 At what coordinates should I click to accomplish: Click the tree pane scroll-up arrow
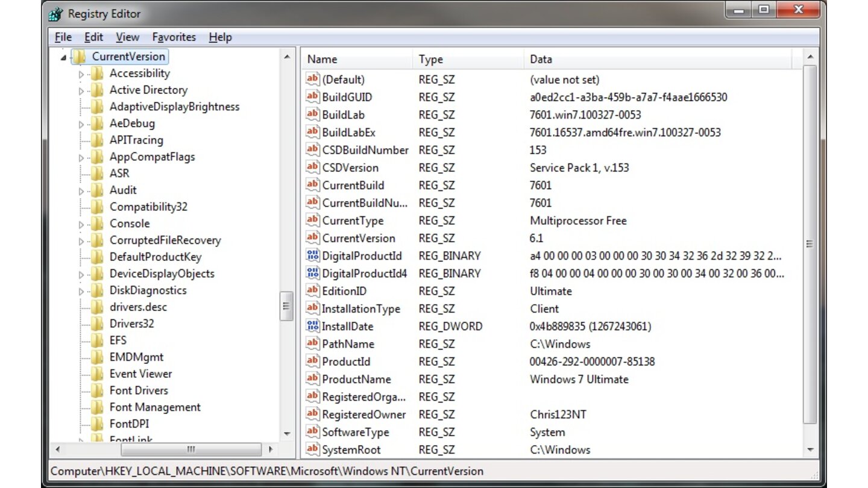[x=286, y=57]
